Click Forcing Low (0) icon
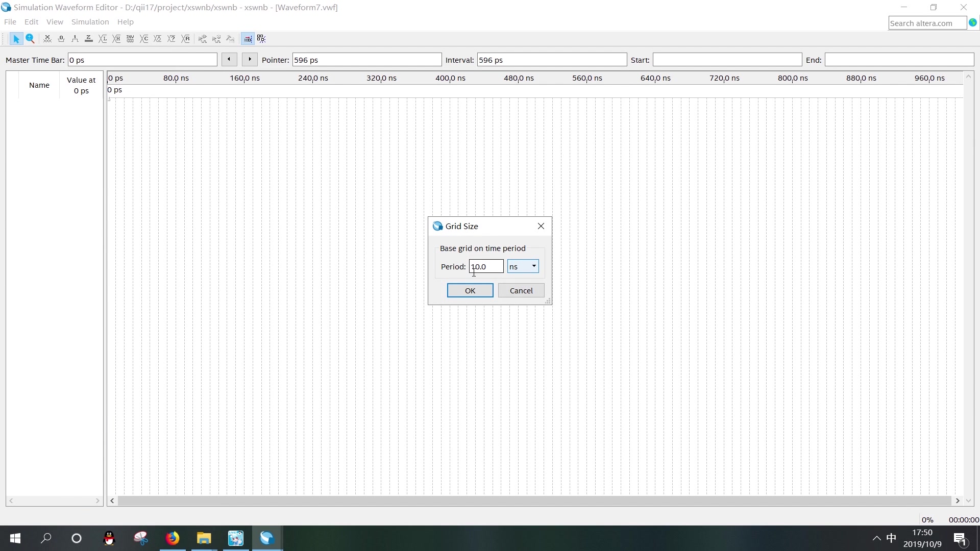This screenshot has height=551, width=980. tap(61, 39)
